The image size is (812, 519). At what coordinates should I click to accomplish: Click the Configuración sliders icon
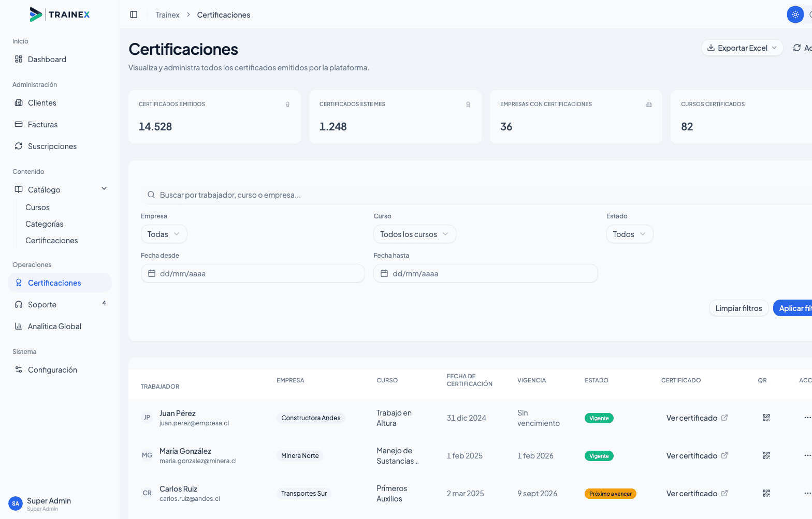tap(19, 369)
